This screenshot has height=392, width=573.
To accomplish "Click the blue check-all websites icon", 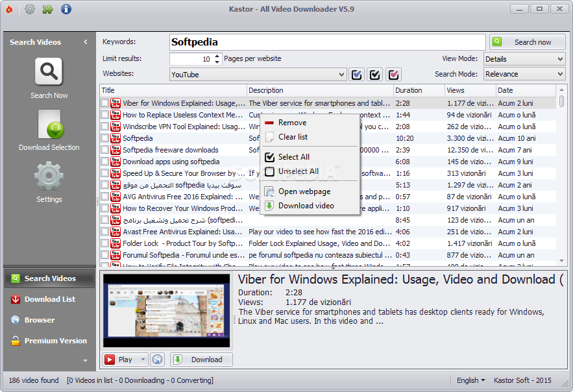I will (356, 75).
